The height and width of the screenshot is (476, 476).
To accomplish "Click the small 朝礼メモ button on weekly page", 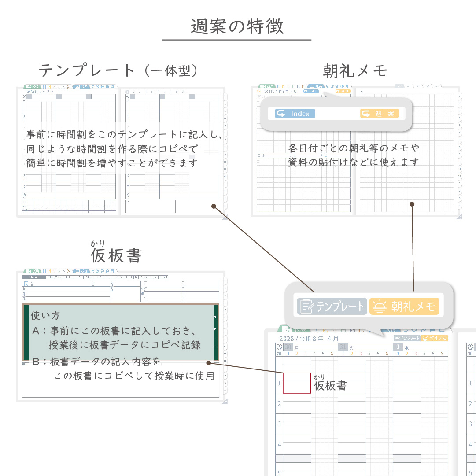I will pyautogui.click(x=434, y=338).
